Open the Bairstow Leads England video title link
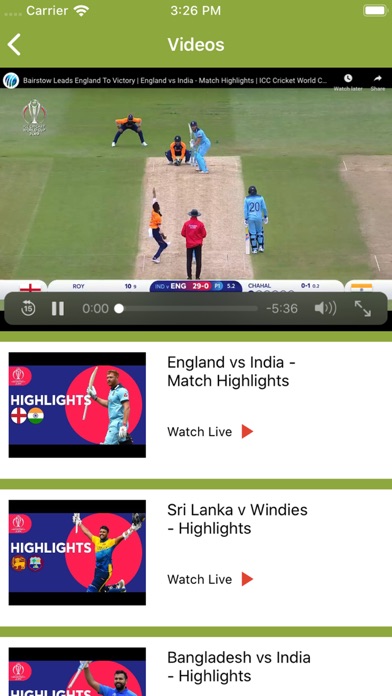 click(x=175, y=81)
